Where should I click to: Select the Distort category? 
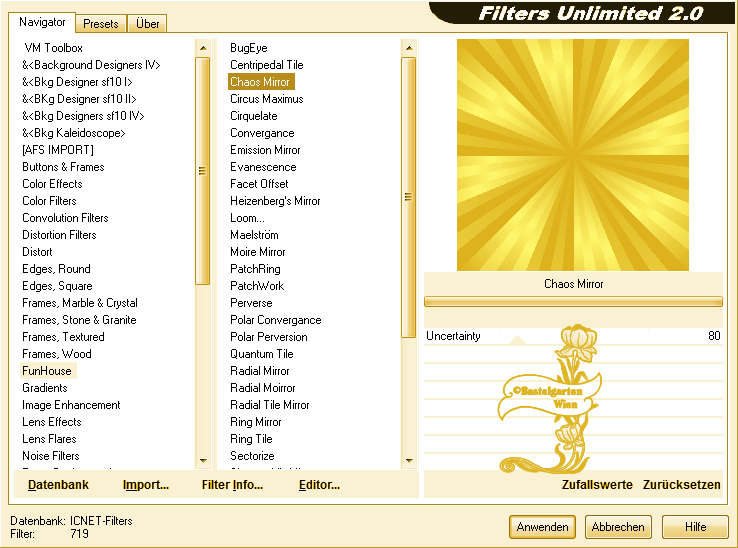coord(37,251)
